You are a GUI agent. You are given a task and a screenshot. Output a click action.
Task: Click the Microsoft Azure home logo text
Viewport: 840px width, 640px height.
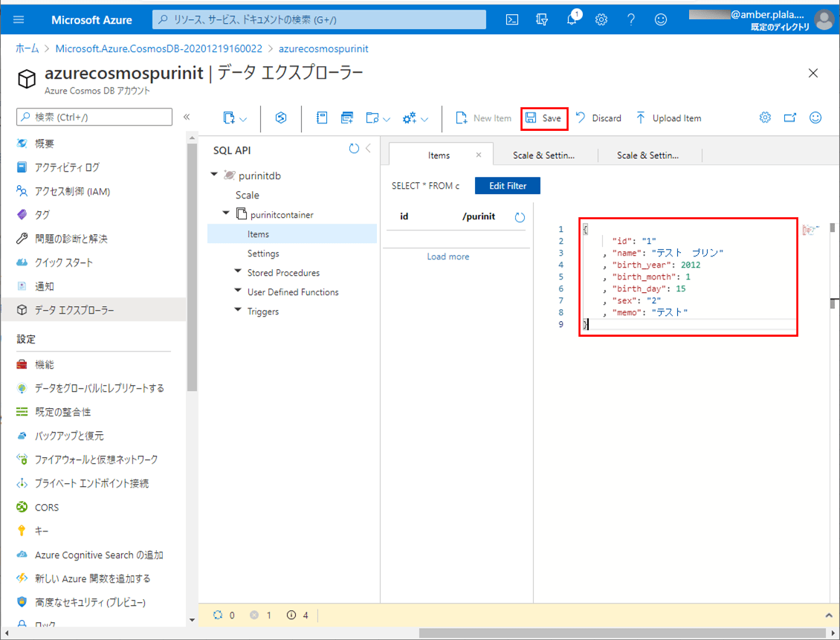tap(91, 20)
